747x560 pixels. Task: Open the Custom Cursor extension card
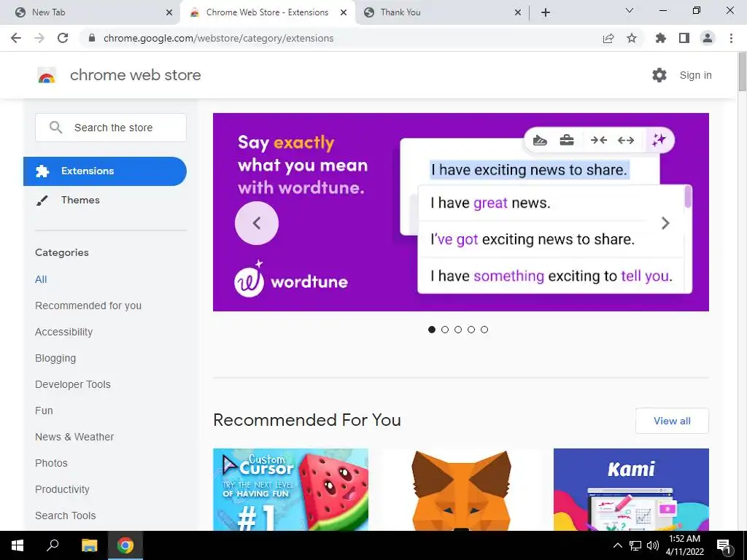[290, 489]
